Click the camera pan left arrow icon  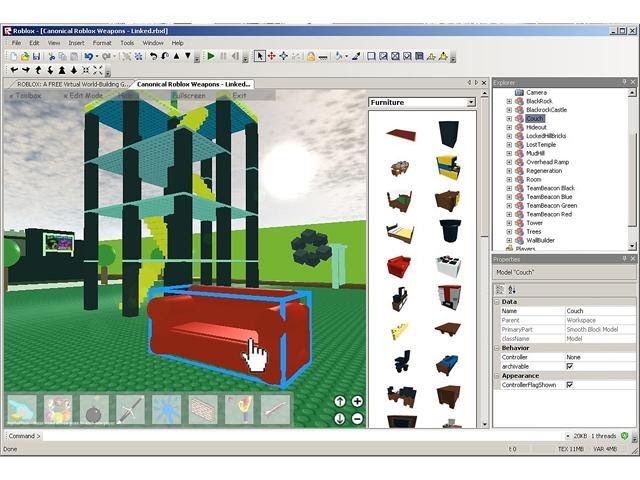click(14, 70)
